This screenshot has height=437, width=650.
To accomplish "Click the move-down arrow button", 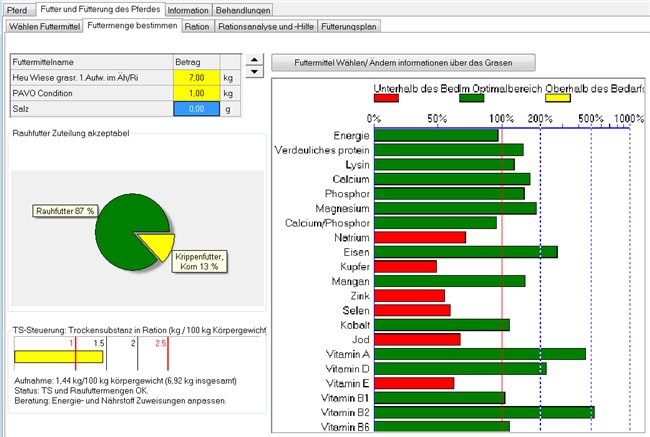I will coord(254,72).
